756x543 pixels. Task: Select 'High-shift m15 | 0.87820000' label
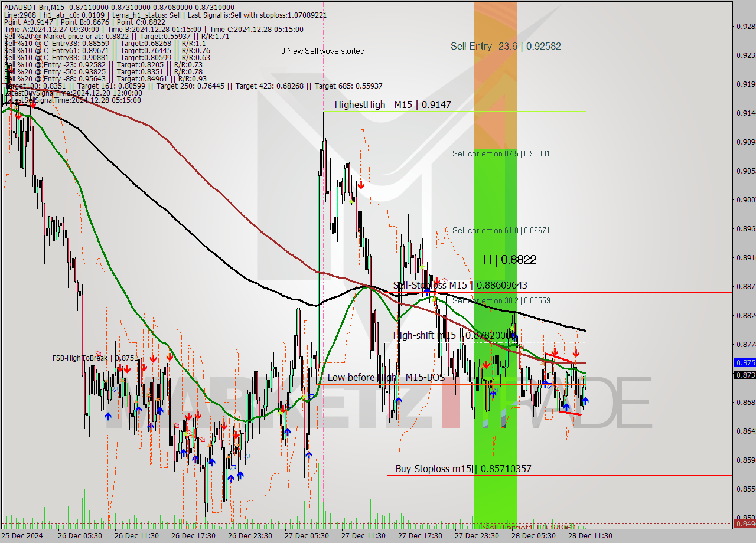tap(455, 335)
